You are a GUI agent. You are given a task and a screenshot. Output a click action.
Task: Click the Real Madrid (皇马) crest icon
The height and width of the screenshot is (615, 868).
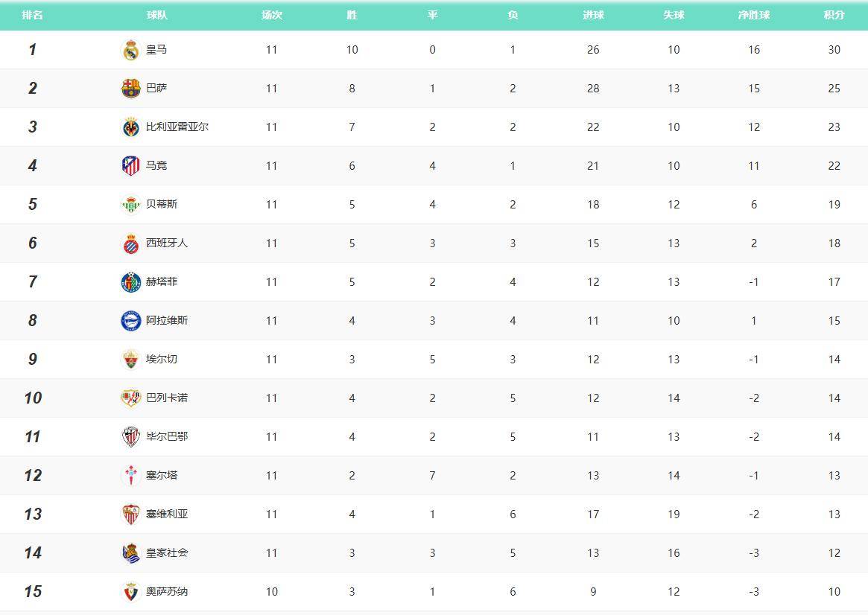click(131, 50)
